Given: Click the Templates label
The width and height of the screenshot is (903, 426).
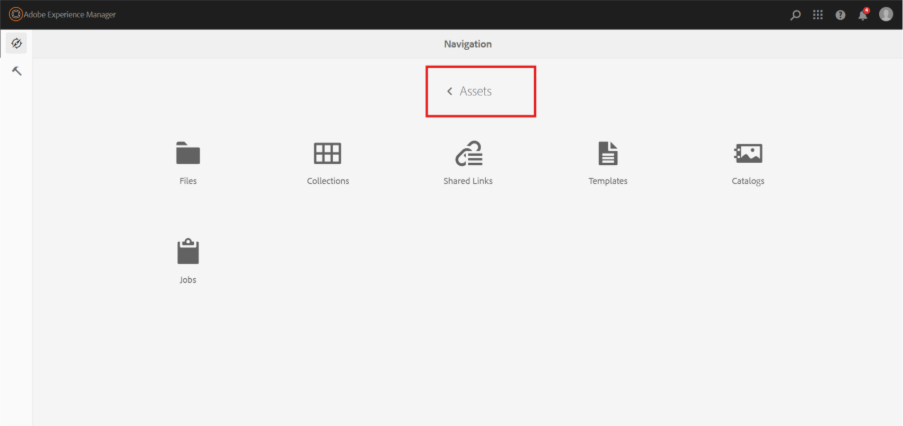Looking at the screenshot, I should (x=608, y=181).
